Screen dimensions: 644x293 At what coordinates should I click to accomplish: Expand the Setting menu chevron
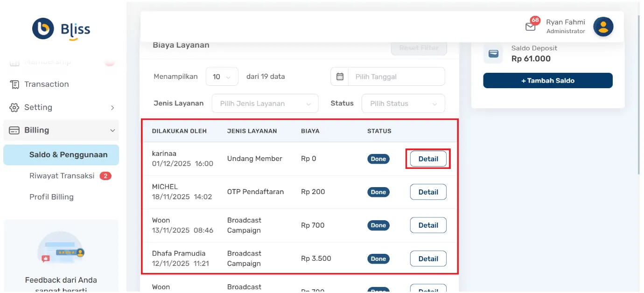pos(112,108)
